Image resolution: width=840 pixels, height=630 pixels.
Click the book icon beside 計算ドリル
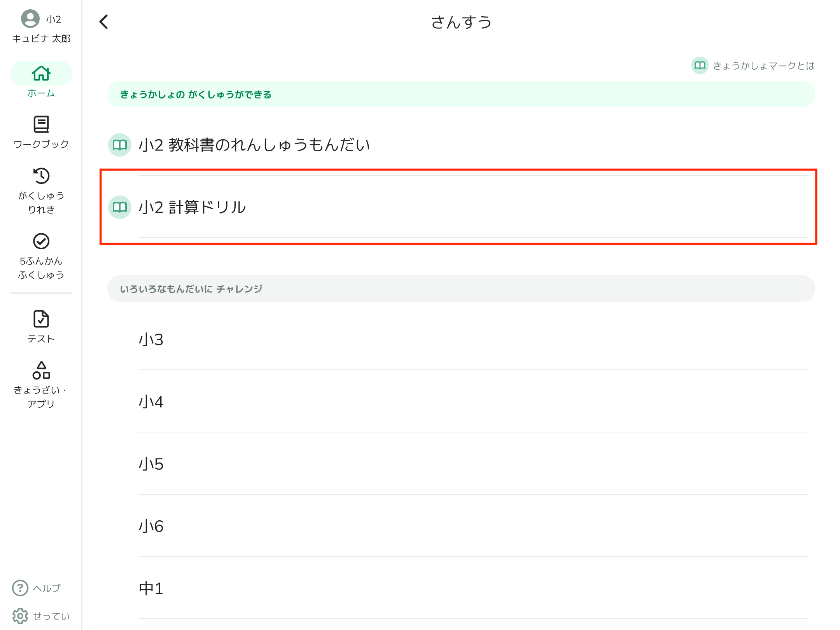120,207
